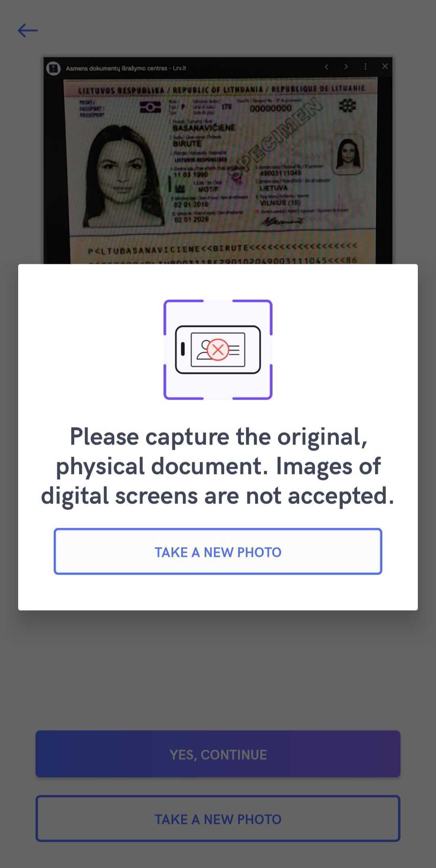The image size is (436, 868).
Task: Click the emblem symbol beside the passport number
Action: (x=347, y=106)
